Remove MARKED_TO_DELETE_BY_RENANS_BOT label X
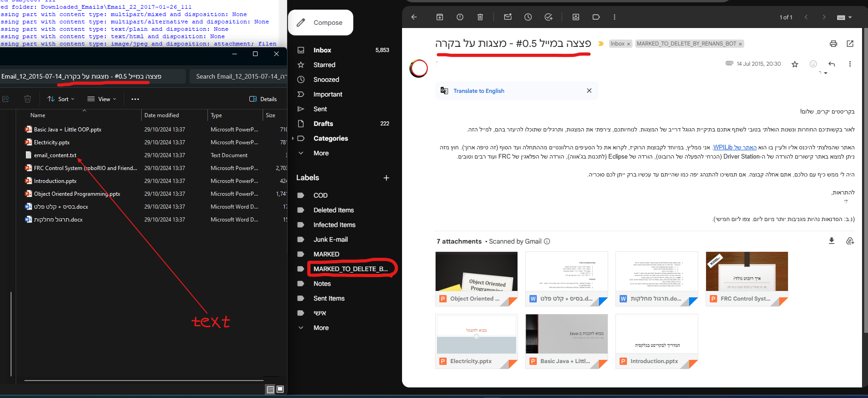Image resolution: width=868 pixels, height=398 pixels. tap(741, 44)
